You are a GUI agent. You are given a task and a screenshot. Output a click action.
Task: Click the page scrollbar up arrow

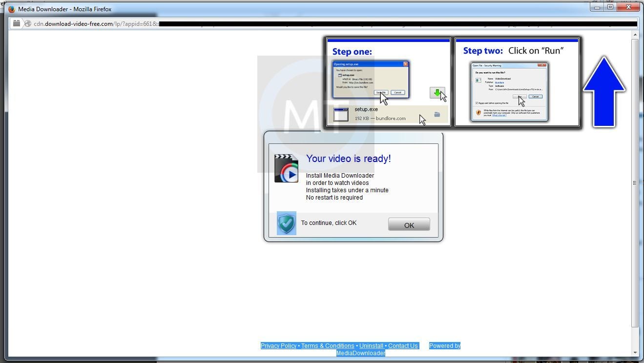click(635, 35)
